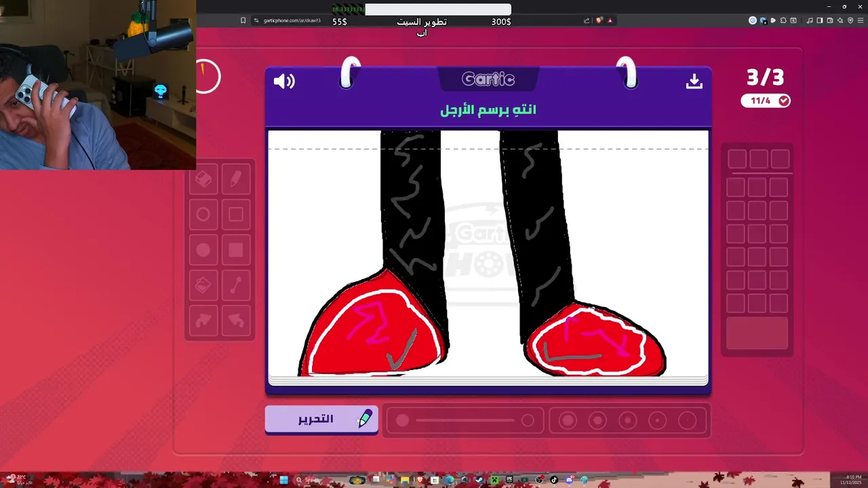
Task: Click the share icon in address bar
Action: point(587,20)
